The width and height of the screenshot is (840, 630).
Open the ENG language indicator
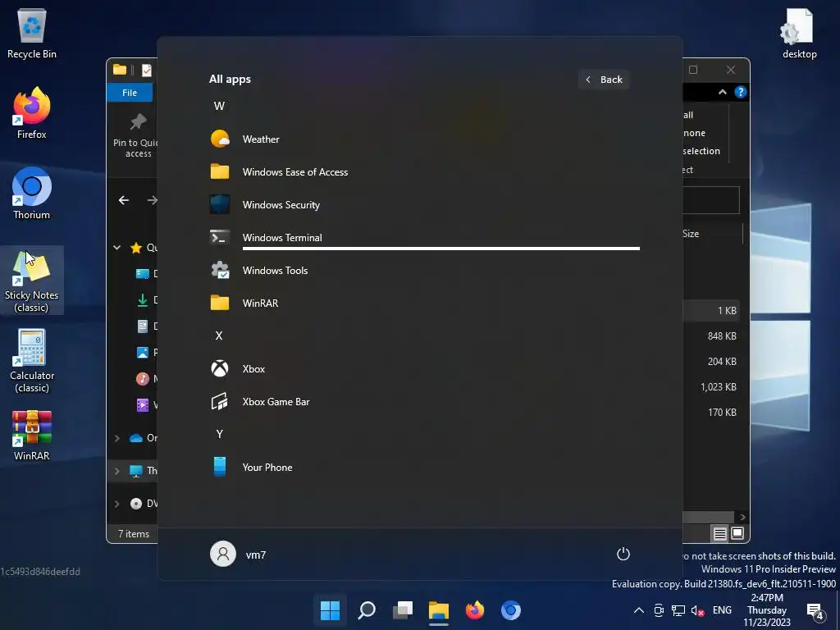coord(722,610)
